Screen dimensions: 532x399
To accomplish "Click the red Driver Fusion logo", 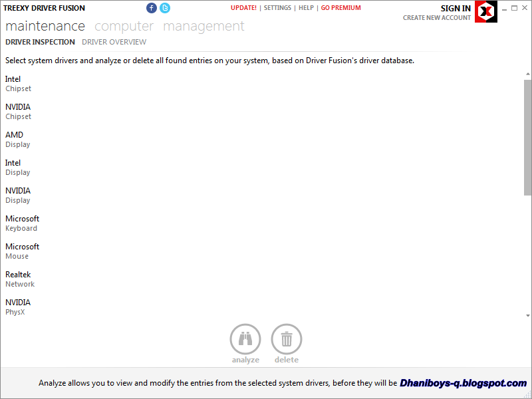I will (x=486, y=11).
